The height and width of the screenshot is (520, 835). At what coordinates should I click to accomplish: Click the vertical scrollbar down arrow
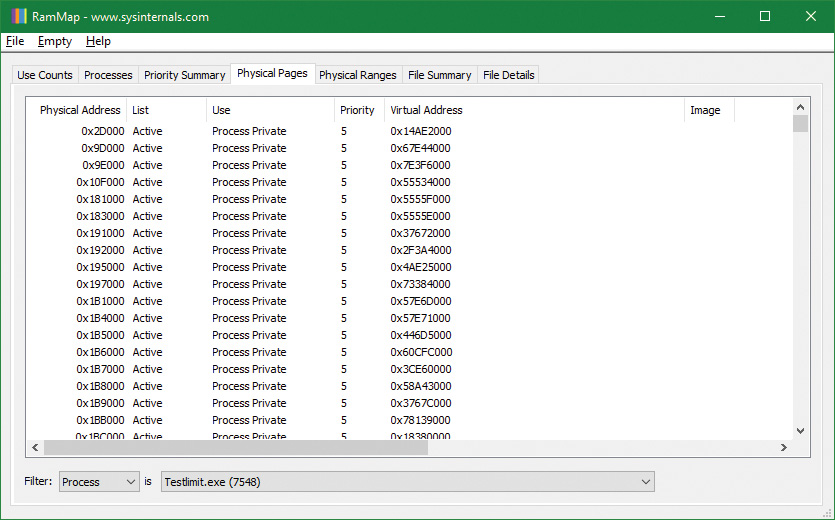[800, 430]
